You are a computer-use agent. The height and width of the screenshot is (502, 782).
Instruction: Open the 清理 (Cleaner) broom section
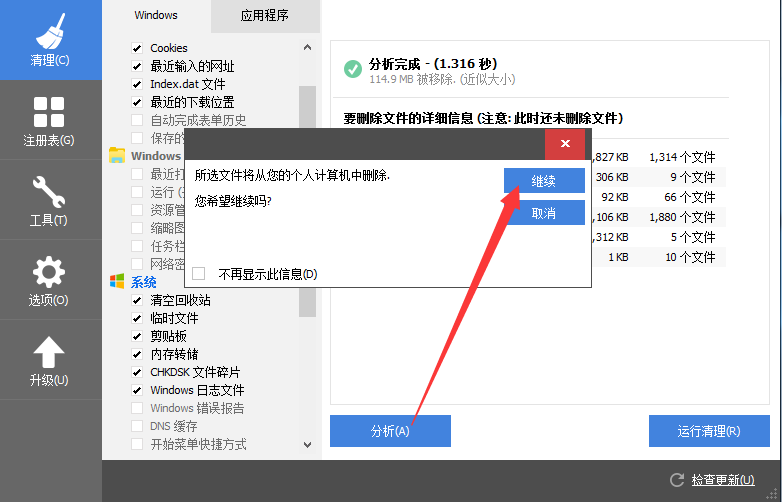(50, 40)
